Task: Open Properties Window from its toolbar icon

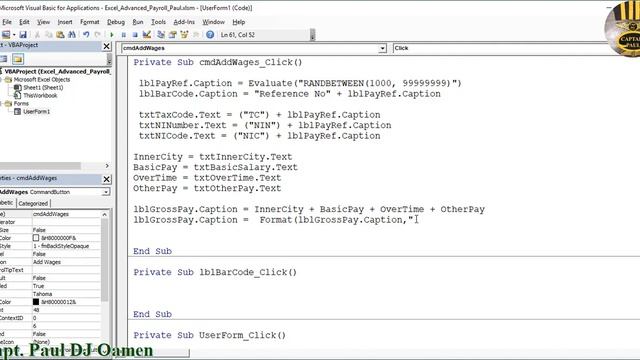Action: 173,35
